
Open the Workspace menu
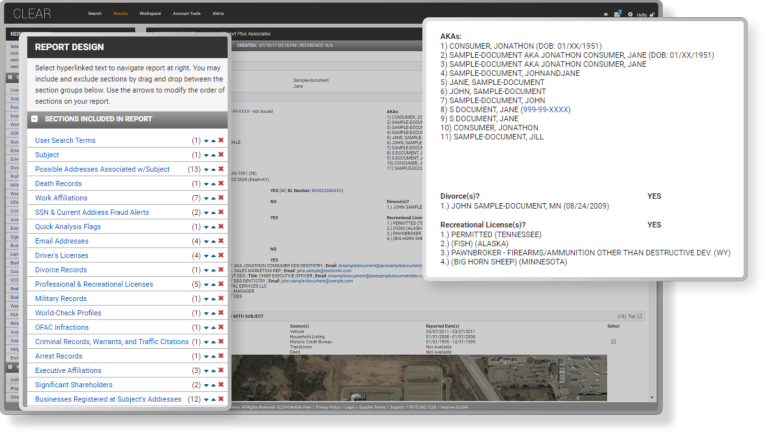(x=150, y=15)
